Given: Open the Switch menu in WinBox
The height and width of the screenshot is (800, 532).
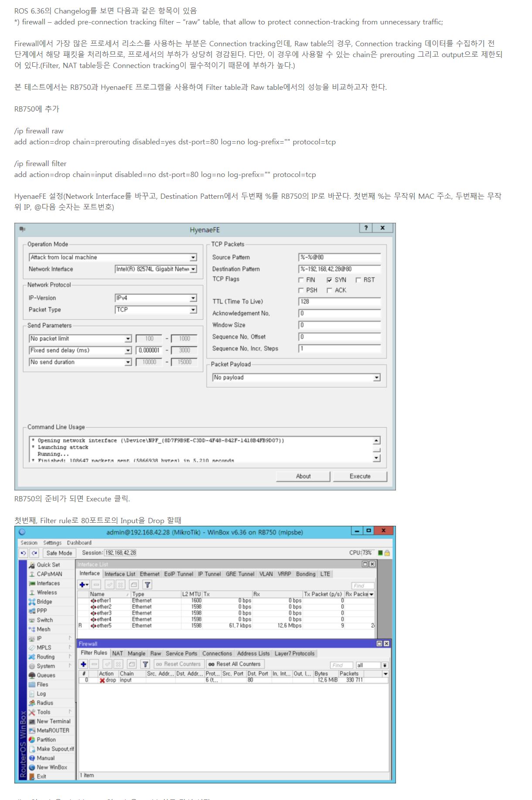Looking at the screenshot, I should (44, 620).
